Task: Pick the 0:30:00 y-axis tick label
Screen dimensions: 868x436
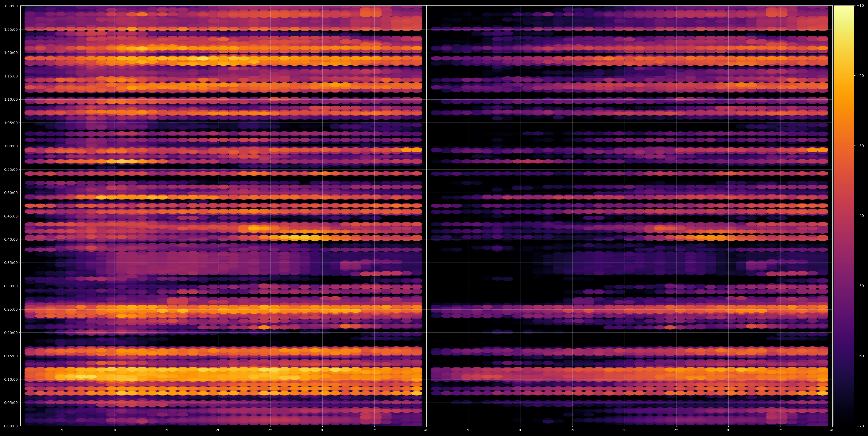Action: (x=11, y=286)
